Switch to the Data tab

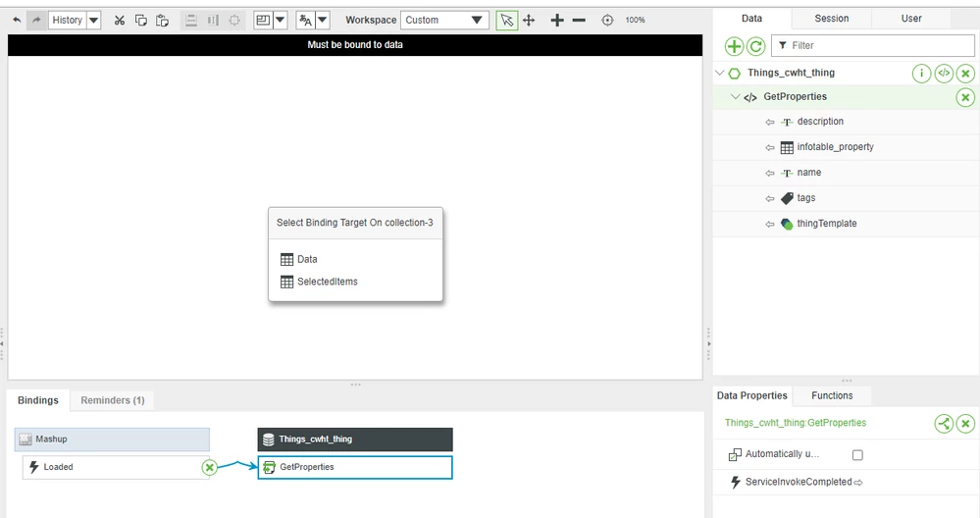(x=751, y=18)
